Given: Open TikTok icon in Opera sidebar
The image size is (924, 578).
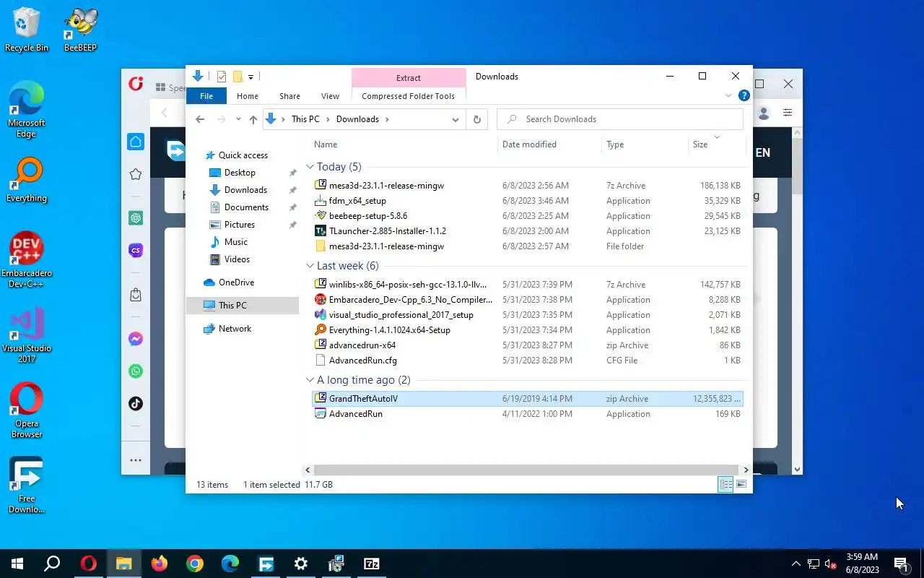Looking at the screenshot, I should (x=136, y=404).
